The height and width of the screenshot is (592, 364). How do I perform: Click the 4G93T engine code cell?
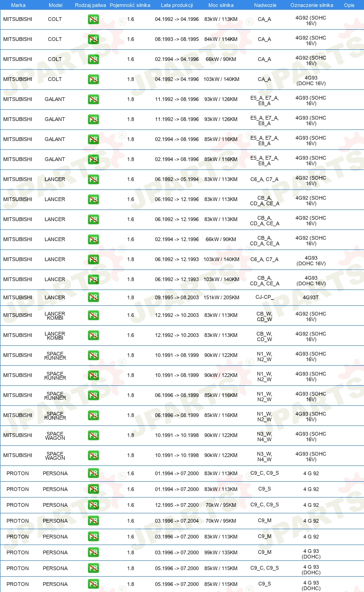[311, 297]
